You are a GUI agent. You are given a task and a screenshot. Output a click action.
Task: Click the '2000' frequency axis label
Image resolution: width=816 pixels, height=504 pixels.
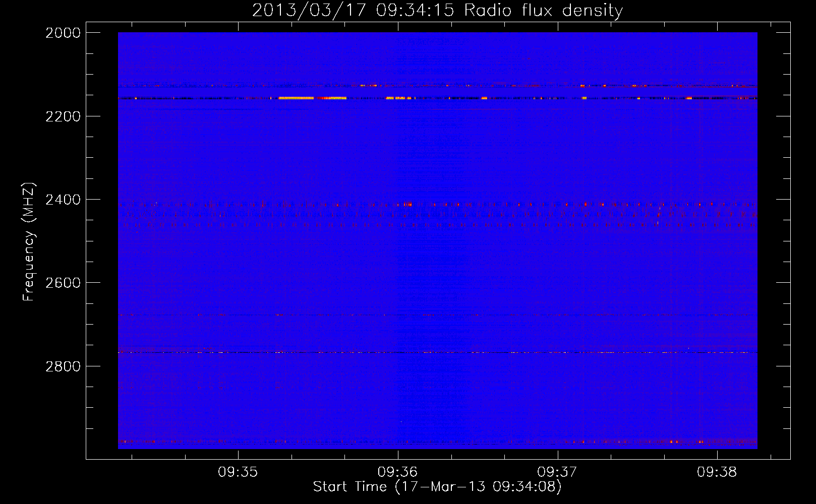pyautogui.click(x=63, y=33)
